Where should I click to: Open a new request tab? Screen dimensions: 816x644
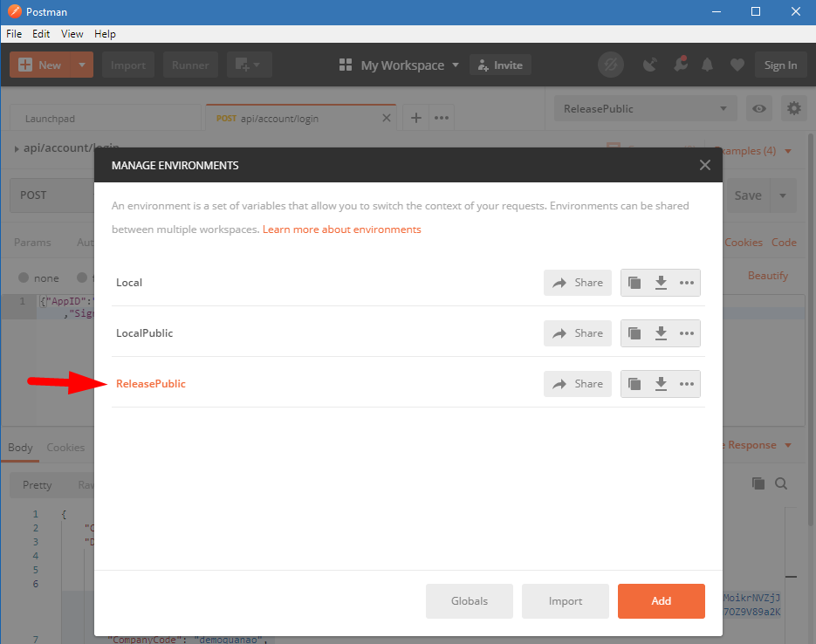pyautogui.click(x=415, y=118)
